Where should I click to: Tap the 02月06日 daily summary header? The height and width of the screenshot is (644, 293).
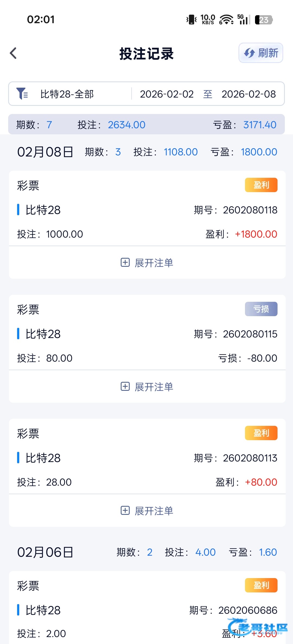click(45, 552)
